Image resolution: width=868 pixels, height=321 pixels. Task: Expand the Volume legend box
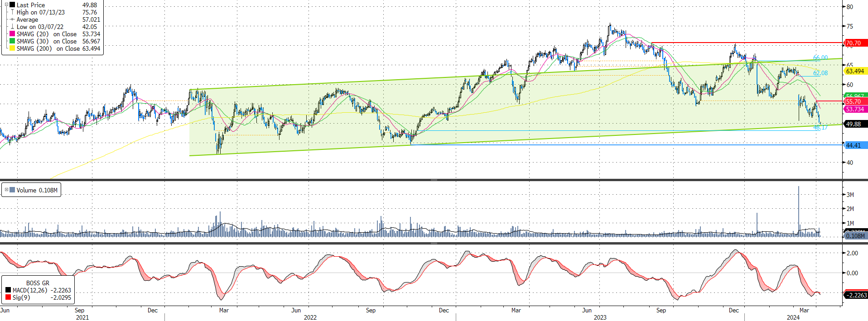(6, 190)
